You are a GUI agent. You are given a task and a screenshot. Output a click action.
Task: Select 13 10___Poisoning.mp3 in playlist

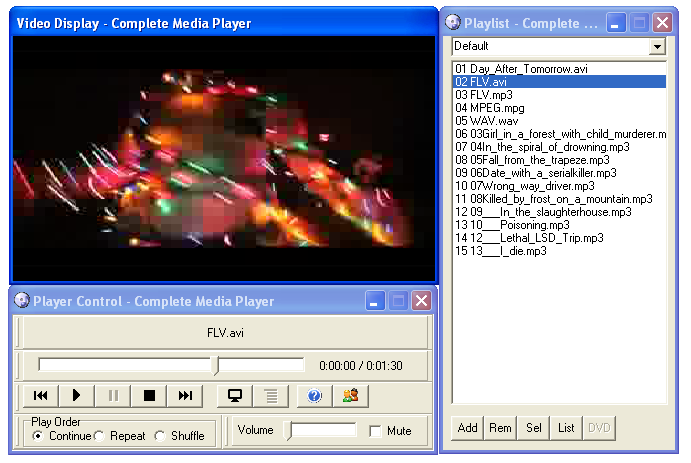tap(559, 225)
